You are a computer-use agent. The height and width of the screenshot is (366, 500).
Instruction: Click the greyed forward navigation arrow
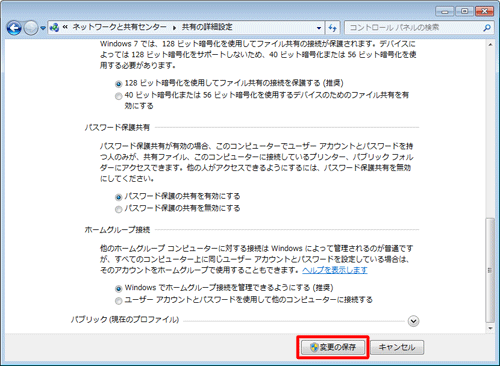tap(31, 28)
